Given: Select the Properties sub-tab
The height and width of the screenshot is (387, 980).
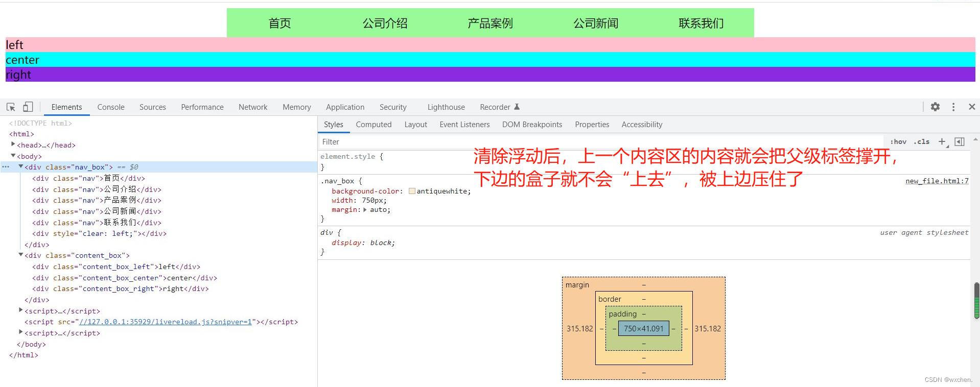Looking at the screenshot, I should (x=592, y=125).
